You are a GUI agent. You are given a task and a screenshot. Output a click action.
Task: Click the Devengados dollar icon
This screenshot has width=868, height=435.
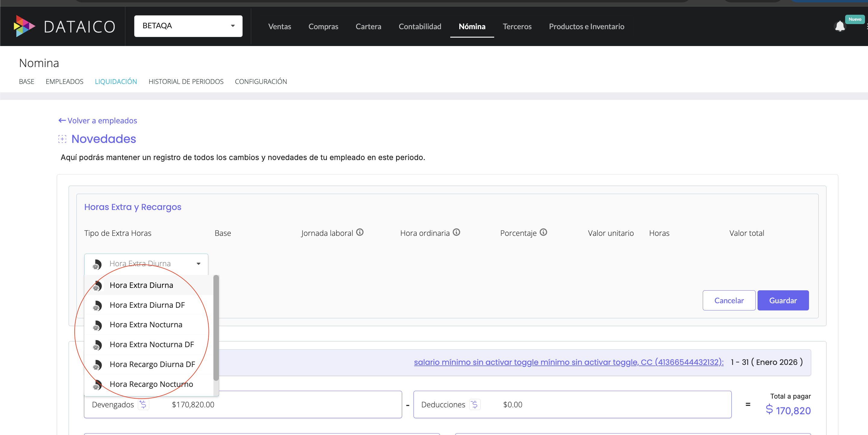click(143, 404)
